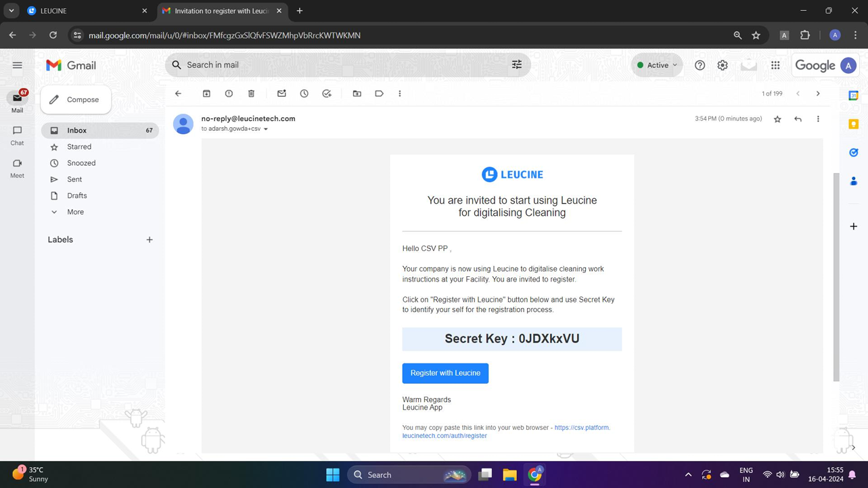Show hidden system tray icons
This screenshot has height=488, width=868.
pyautogui.click(x=688, y=474)
